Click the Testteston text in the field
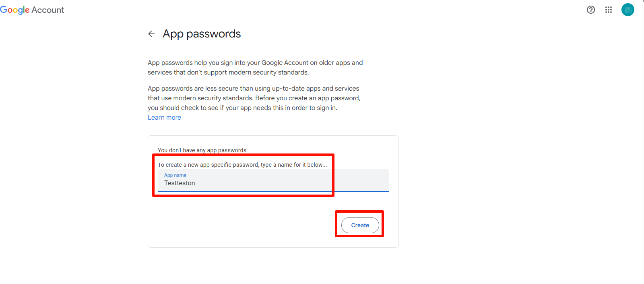The height and width of the screenshot is (284, 644). click(x=180, y=183)
